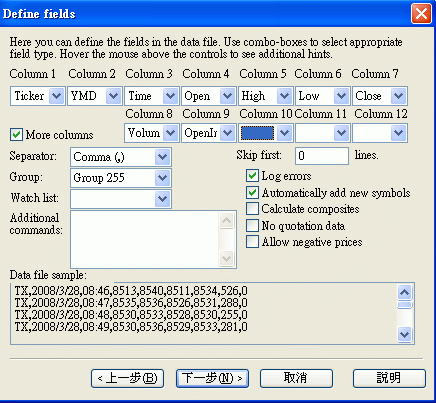Image resolution: width=436 pixels, height=403 pixels.
Task: Click the 取消 cancel button
Action: click(296, 378)
